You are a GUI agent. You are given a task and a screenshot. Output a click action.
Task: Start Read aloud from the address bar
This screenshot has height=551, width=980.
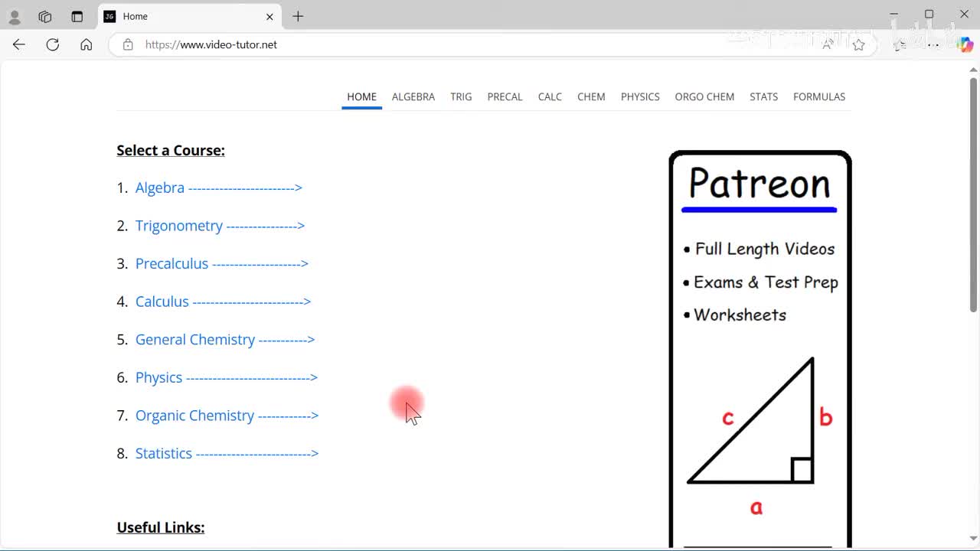pyautogui.click(x=828, y=44)
